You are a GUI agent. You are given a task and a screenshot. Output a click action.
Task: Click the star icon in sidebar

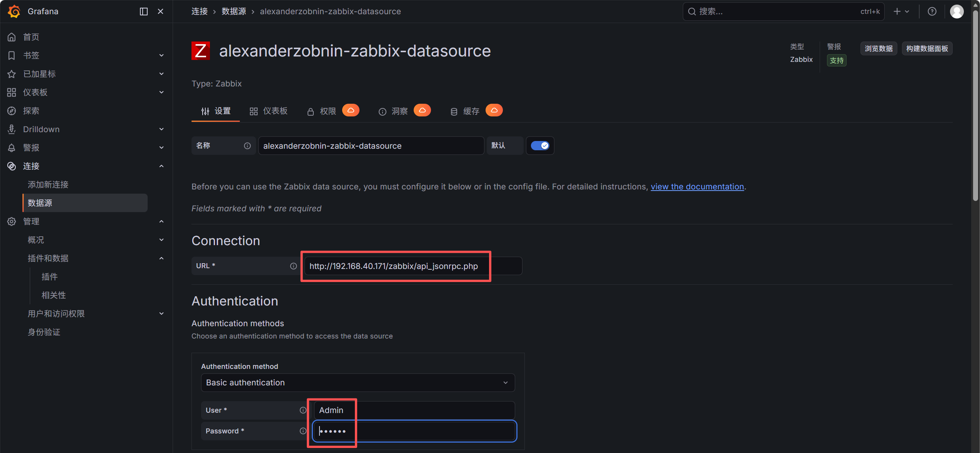coord(12,74)
